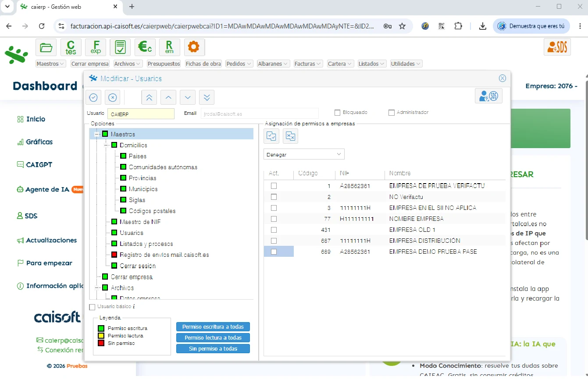
Task: Deselect all companies with X icon
Action: coord(290,136)
